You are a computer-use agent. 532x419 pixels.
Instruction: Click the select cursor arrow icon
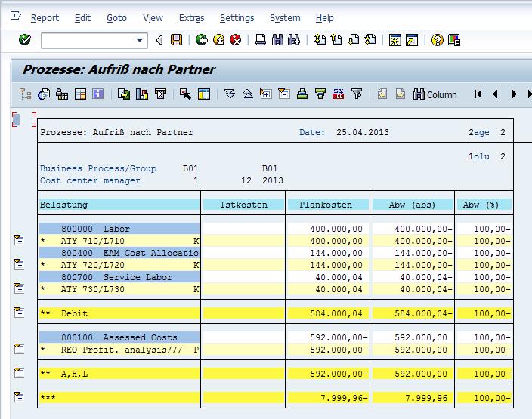[185, 94]
